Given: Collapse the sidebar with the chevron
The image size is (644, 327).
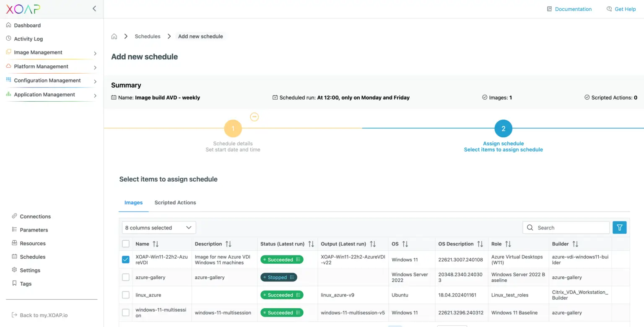Looking at the screenshot, I should point(94,9).
